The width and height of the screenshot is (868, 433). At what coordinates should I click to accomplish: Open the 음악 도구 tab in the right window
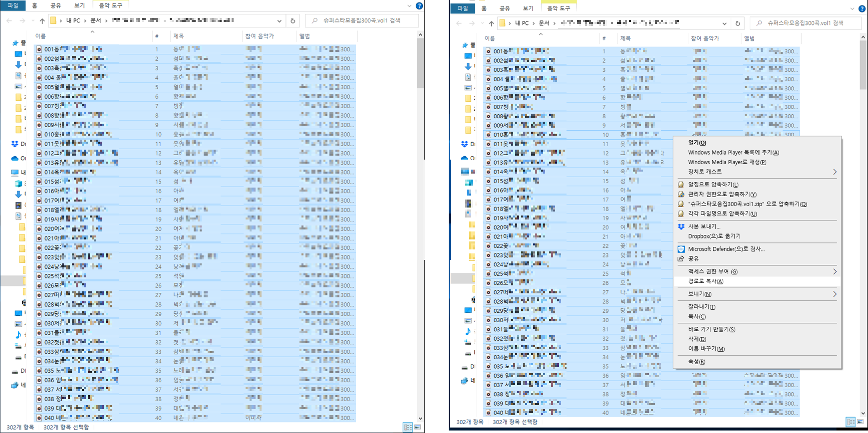pyautogui.click(x=559, y=8)
